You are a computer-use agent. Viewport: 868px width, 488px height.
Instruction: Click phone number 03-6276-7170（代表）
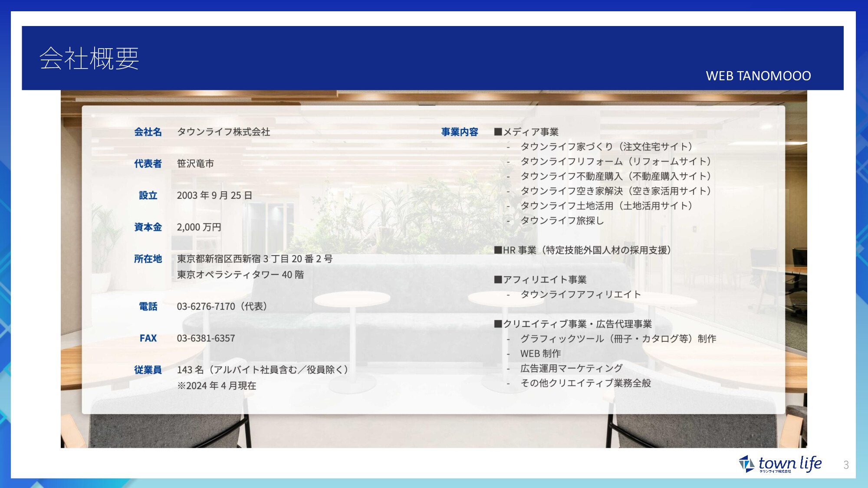point(224,306)
